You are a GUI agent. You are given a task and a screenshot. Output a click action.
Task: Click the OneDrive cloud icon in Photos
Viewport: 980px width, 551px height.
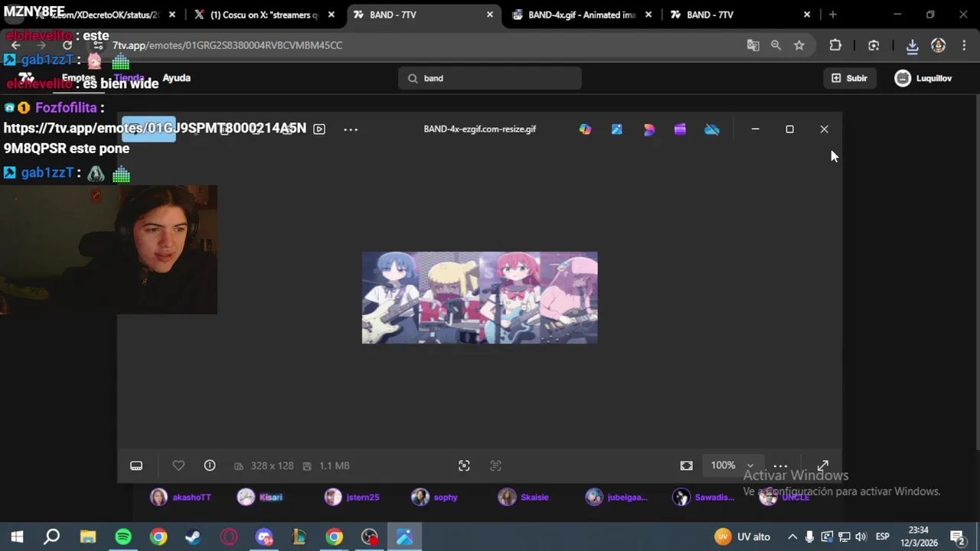point(712,129)
